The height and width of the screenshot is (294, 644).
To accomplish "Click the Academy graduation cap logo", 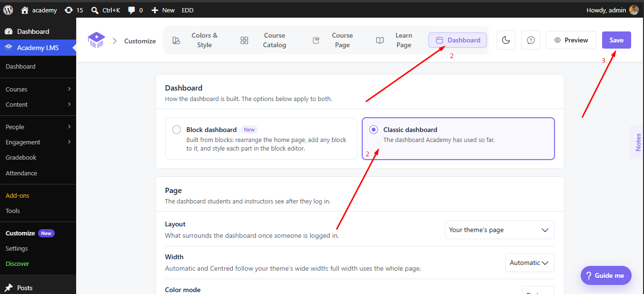I will coord(96,40).
